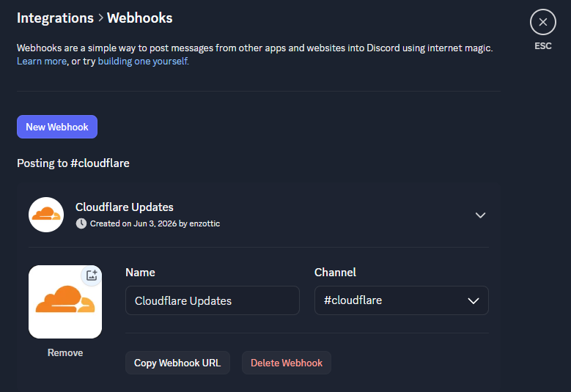
Task: Click the Delete Webhook button
Action: 286,363
